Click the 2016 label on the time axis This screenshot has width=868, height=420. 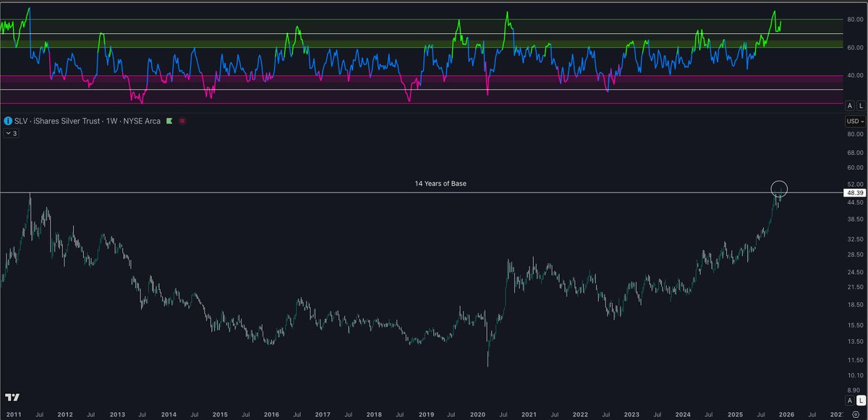coord(271,413)
